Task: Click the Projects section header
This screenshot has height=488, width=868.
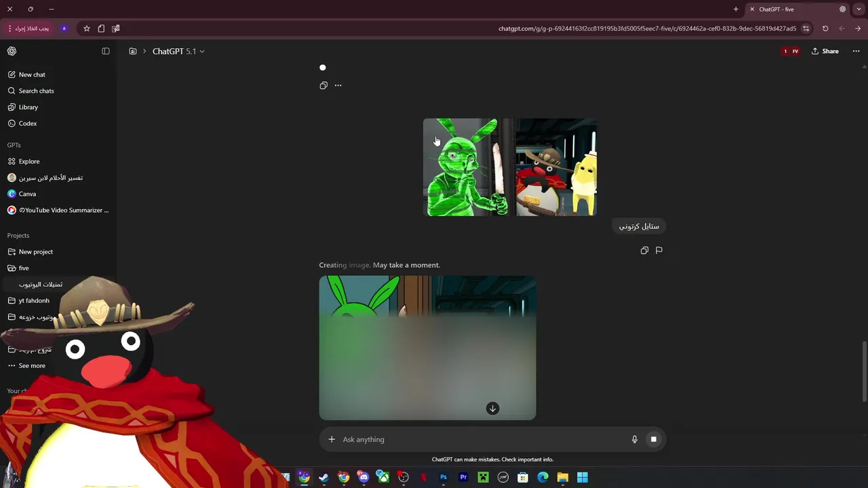Action: coord(18,235)
